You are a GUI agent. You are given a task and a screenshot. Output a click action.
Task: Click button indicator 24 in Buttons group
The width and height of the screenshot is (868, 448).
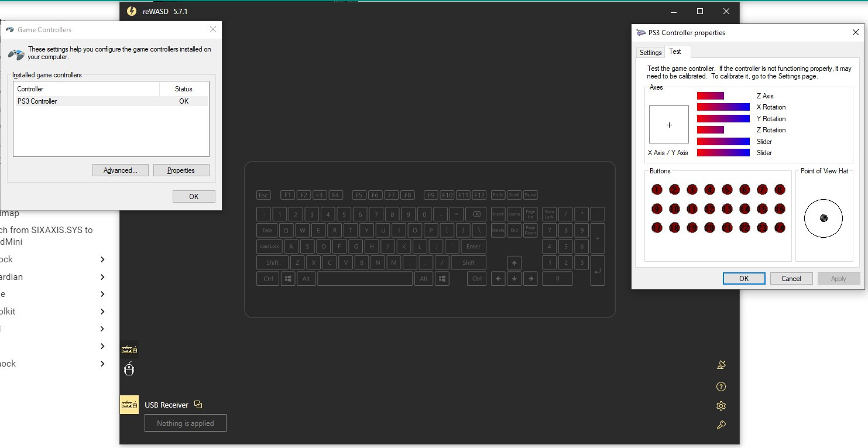coord(780,227)
